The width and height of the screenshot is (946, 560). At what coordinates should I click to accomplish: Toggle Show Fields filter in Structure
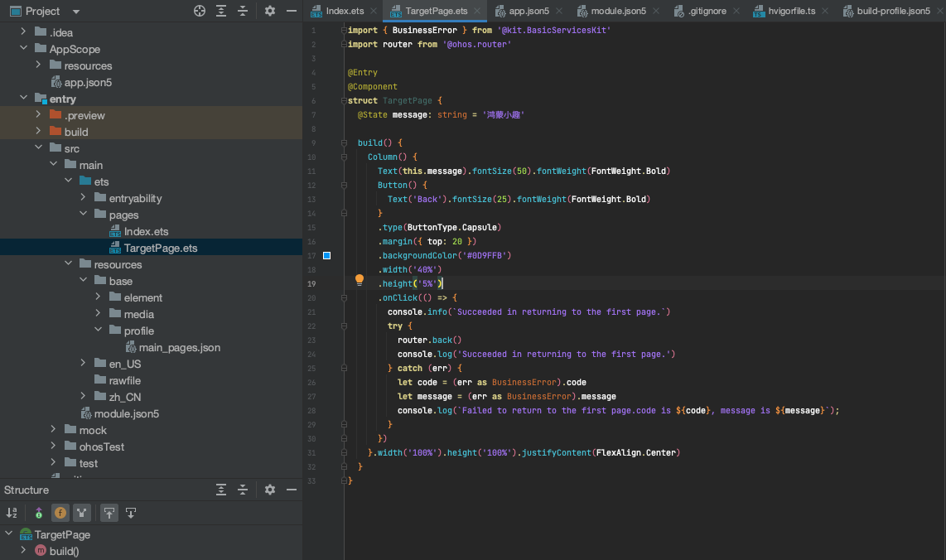(x=60, y=513)
